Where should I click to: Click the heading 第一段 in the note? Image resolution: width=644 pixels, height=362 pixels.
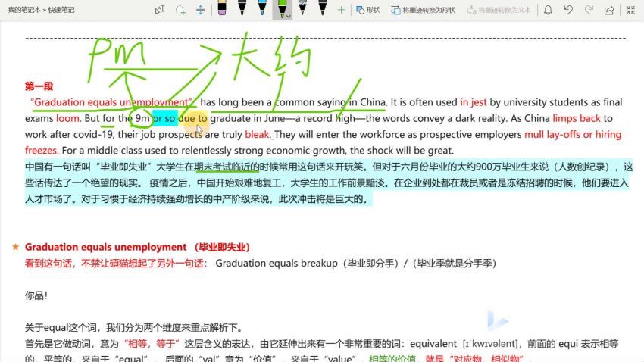[39, 86]
